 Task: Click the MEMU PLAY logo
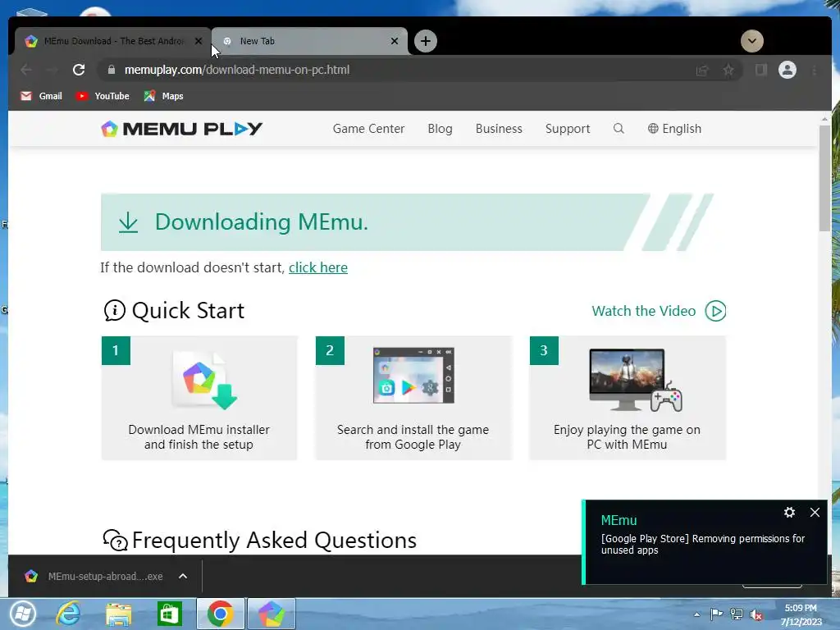181,129
